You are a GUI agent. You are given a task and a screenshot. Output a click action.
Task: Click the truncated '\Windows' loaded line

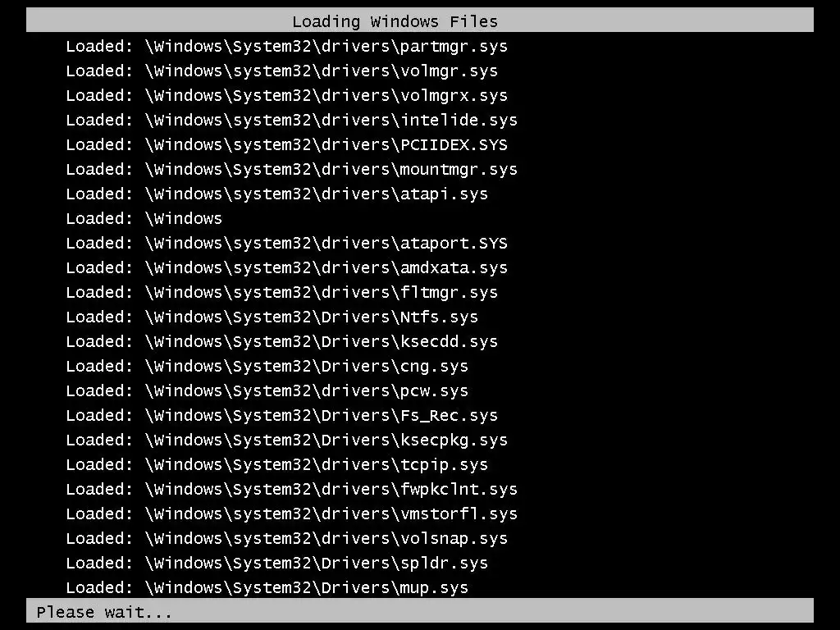click(144, 218)
